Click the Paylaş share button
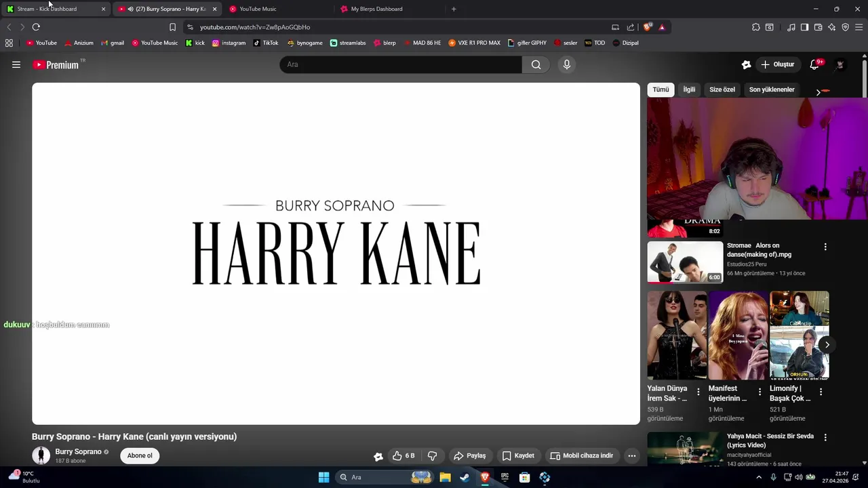The width and height of the screenshot is (868, 488). tap(470, 455)
